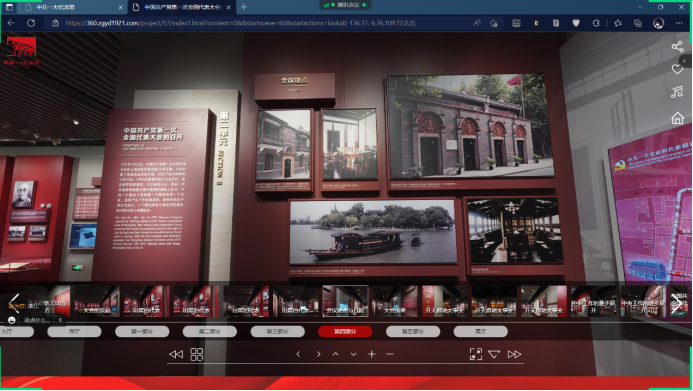693x391 pixels.
Task: Jump to next scene with double-right arrows
Action: pos(514,354)
